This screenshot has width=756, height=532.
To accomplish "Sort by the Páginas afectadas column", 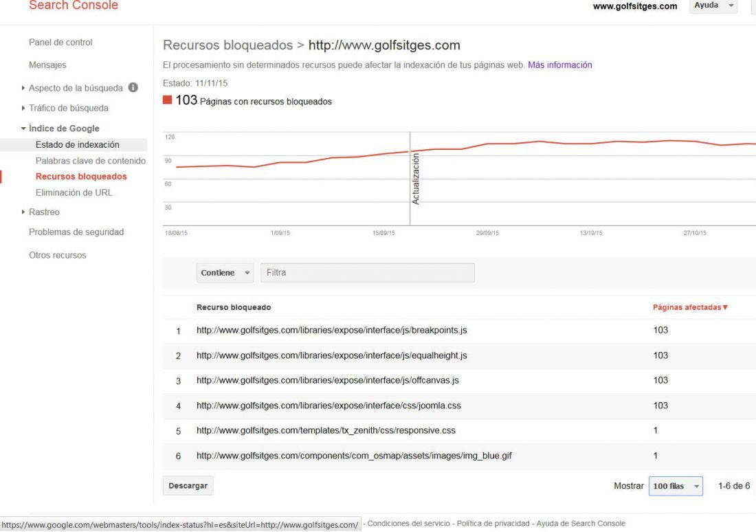I will point(690,307).
